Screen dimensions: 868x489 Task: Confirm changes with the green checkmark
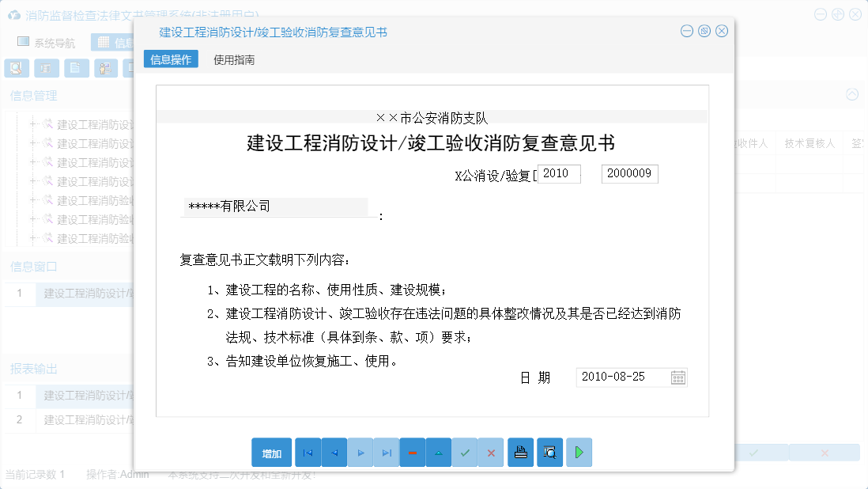[x=465, y=452]
